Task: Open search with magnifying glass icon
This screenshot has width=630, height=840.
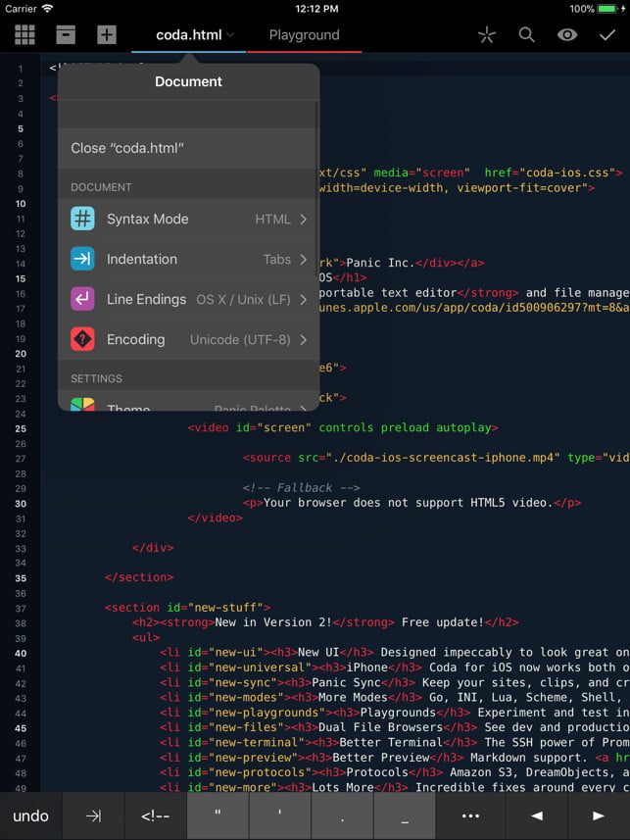Action: [x=526, y=35]
